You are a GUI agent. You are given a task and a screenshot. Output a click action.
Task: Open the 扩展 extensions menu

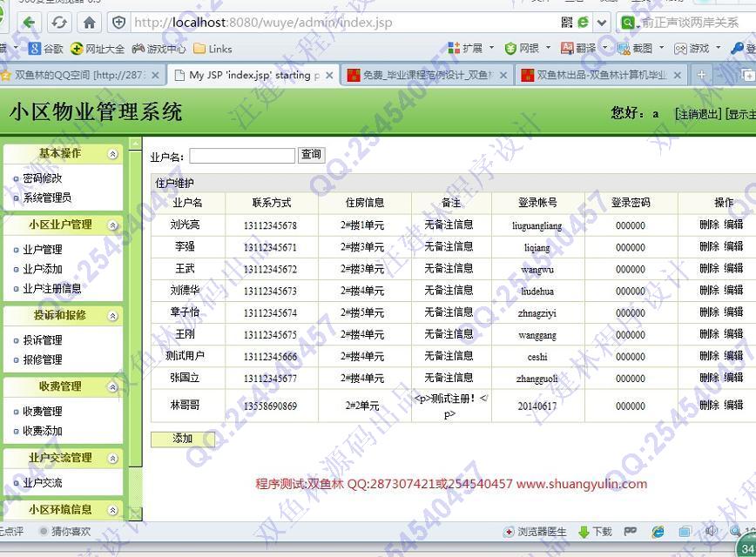[x=470, y=48]
